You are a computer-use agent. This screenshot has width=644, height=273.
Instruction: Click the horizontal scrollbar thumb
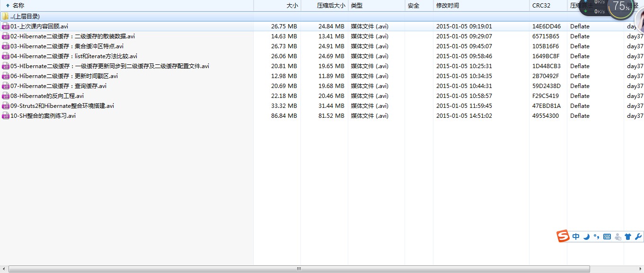coord(299,269)
